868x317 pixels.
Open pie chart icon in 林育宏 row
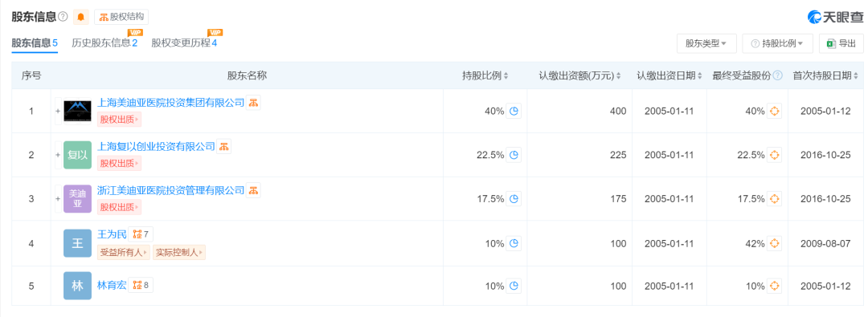point(514,286)
